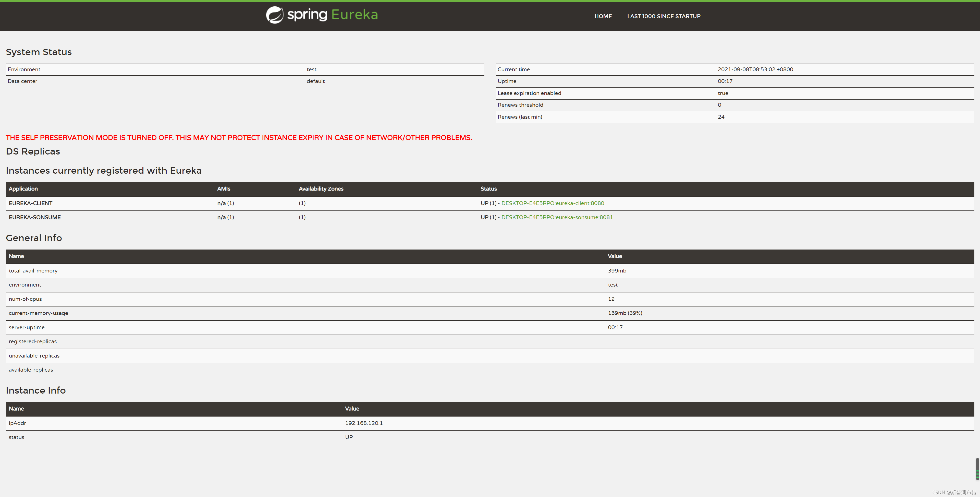
Task: Click the Availability Zones column header
Action: coord(321,188)
